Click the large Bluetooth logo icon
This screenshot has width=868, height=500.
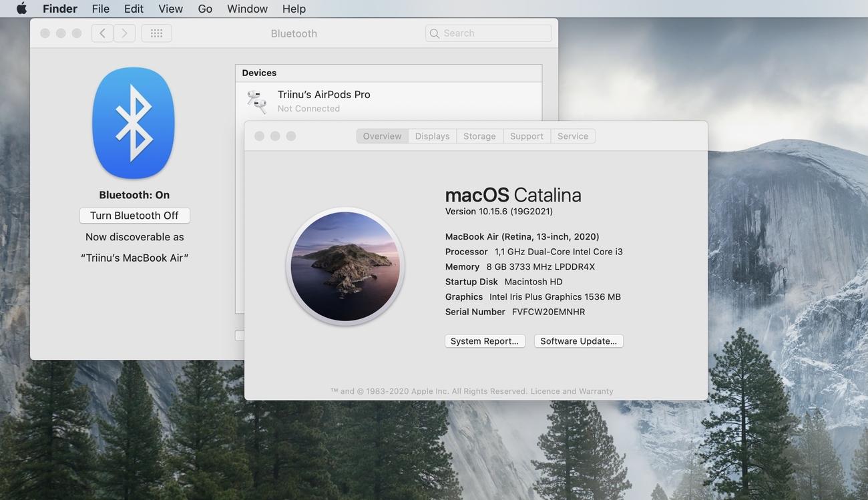click(134, 123)
